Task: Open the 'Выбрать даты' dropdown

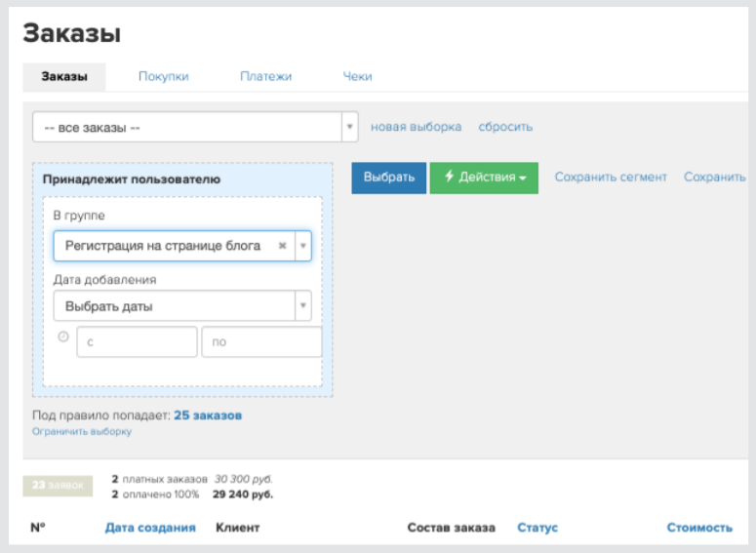Action: point(182,305)
